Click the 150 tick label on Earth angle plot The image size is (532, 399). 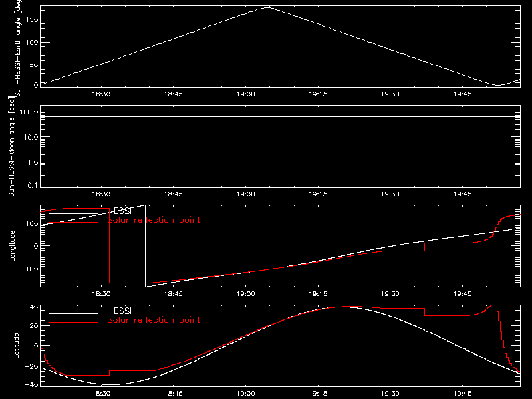(x=32, y=19)
